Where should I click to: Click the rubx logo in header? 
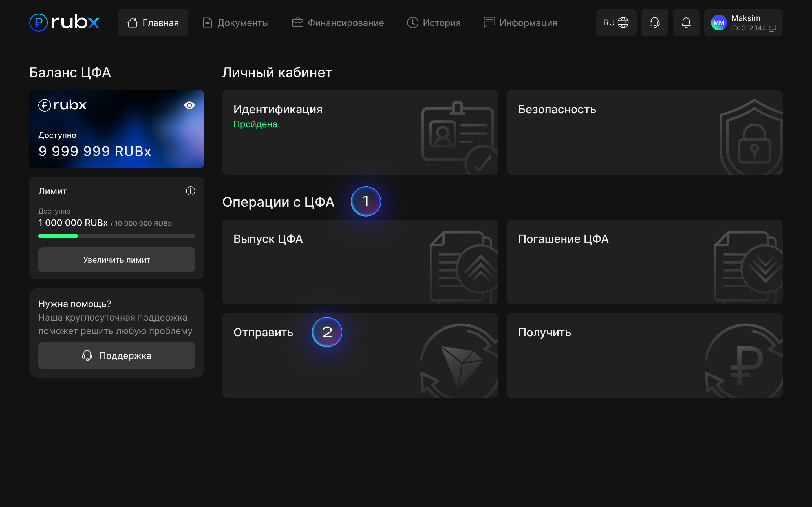(x=64, y=23)
